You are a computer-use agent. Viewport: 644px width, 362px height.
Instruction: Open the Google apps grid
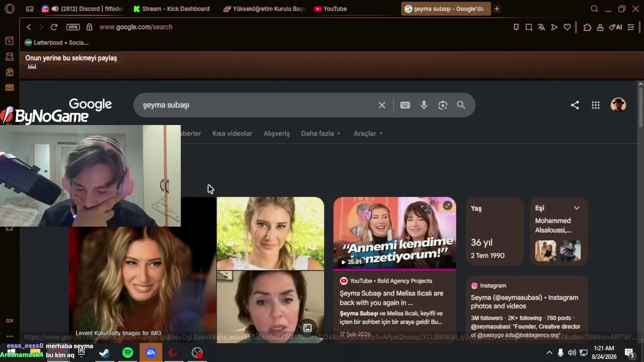tap(596, 105)
